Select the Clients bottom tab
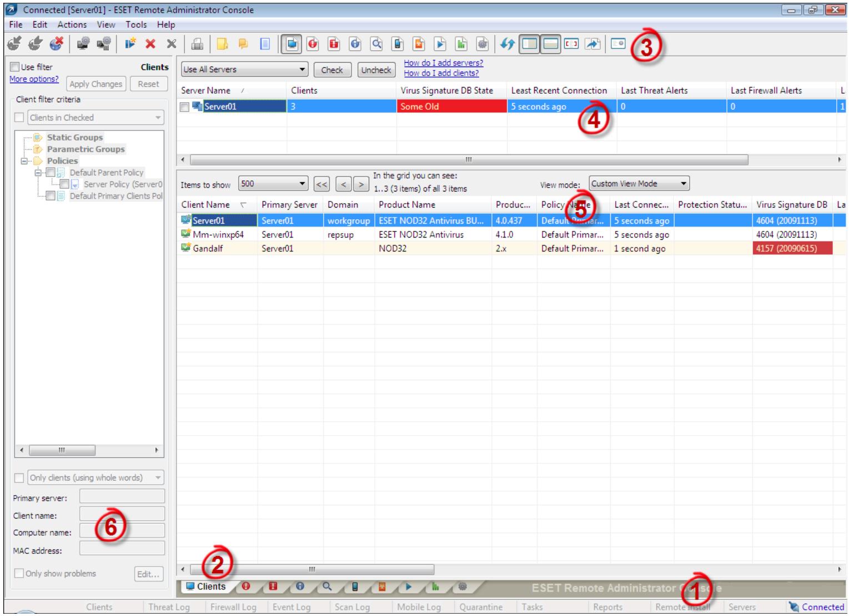The width and height of the screenshot is (849, 616). point(206,587)
